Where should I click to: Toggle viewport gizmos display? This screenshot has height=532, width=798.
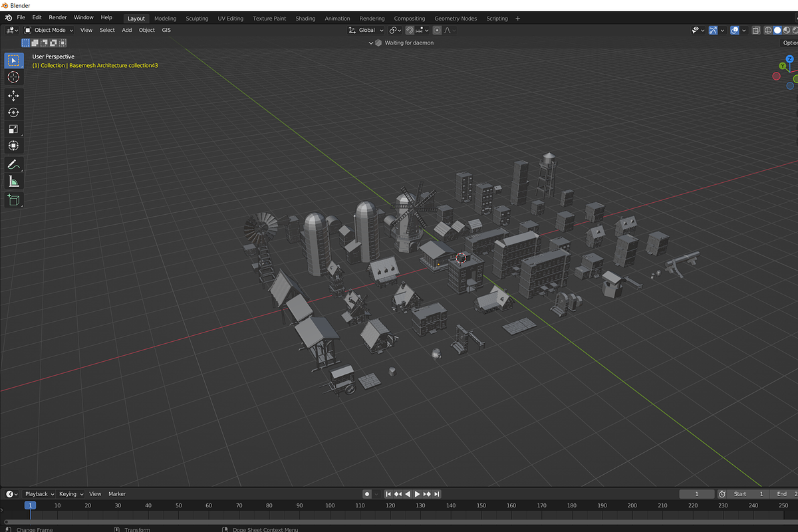(713, 30)
